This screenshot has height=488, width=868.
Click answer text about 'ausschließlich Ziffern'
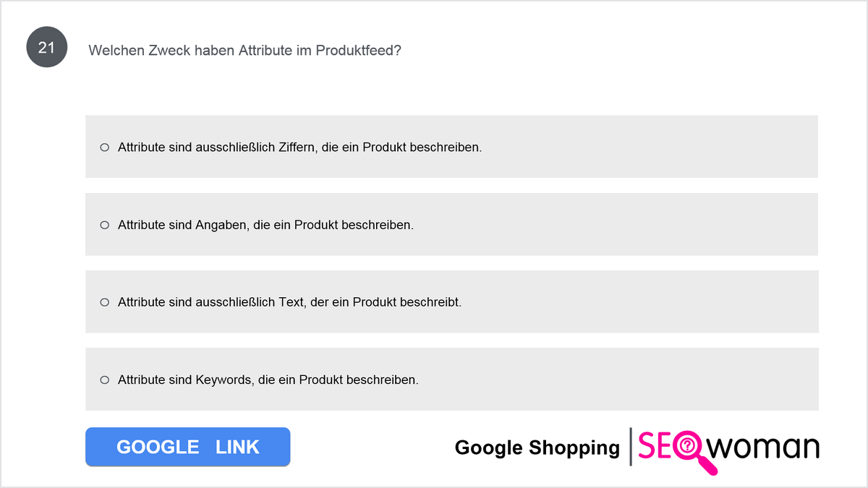click(x=299, y=147)
